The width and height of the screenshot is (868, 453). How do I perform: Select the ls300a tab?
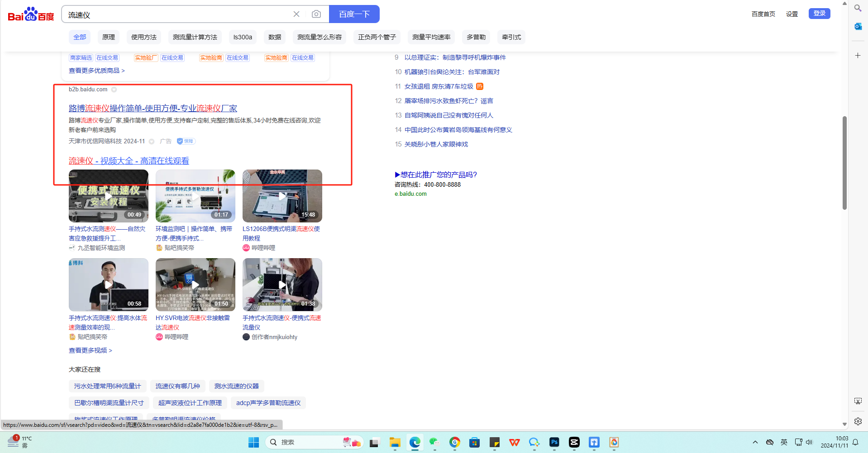[x=243, y=37]
